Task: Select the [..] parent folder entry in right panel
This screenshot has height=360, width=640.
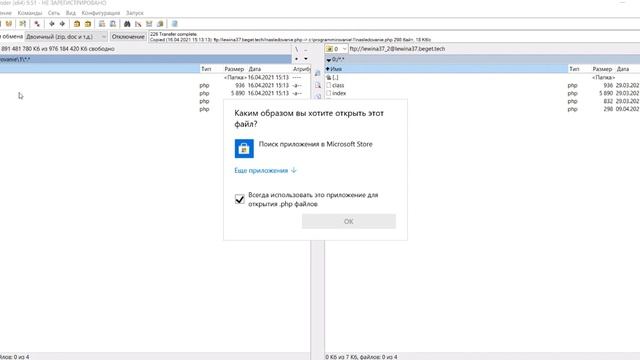Action: point(335,78)
